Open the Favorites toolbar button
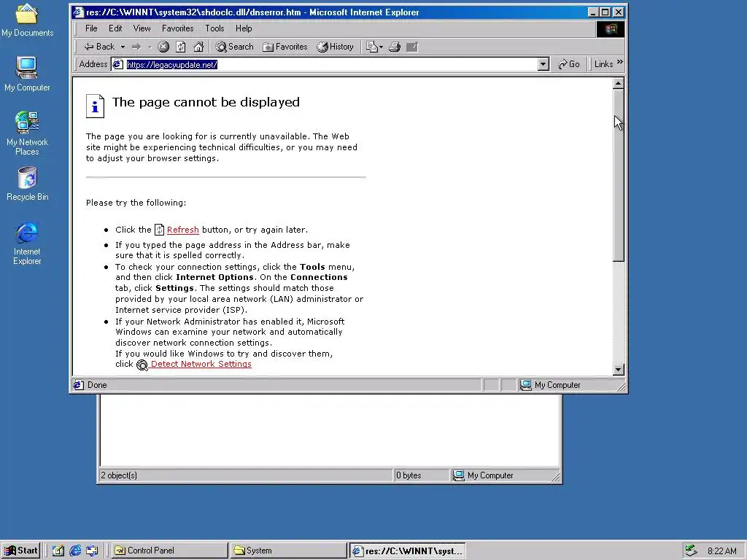Viewport: 747px width, 560px height. [x=285, y=47]
